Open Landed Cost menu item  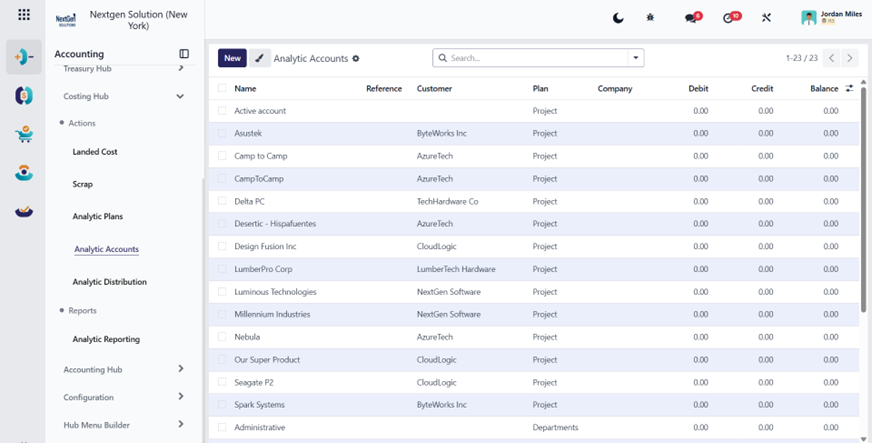[95, 152]
